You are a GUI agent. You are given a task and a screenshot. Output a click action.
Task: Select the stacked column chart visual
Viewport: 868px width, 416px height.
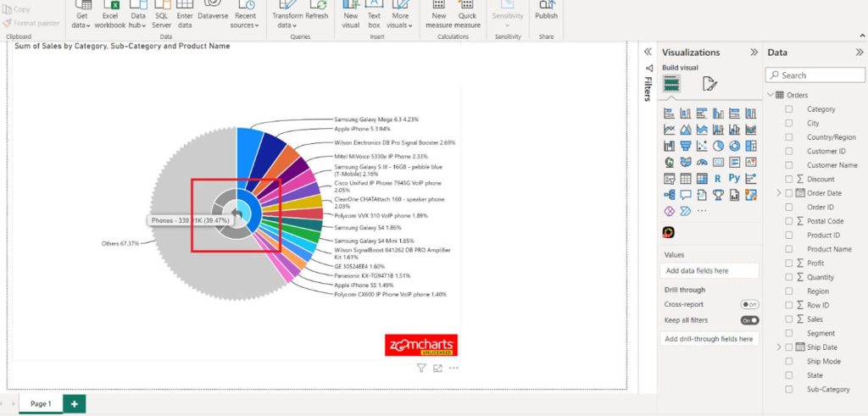tap(685, 114)
